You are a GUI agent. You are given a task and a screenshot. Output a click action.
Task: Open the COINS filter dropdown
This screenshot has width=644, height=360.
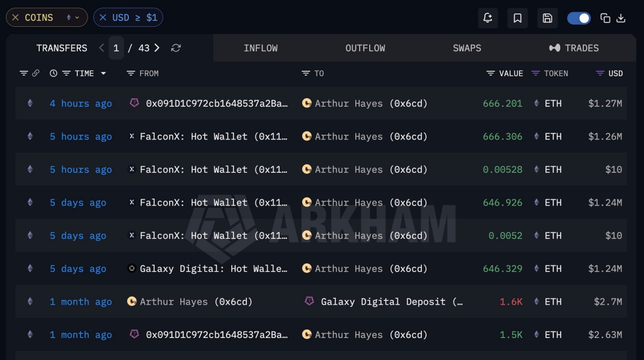[x=73, y=18]
